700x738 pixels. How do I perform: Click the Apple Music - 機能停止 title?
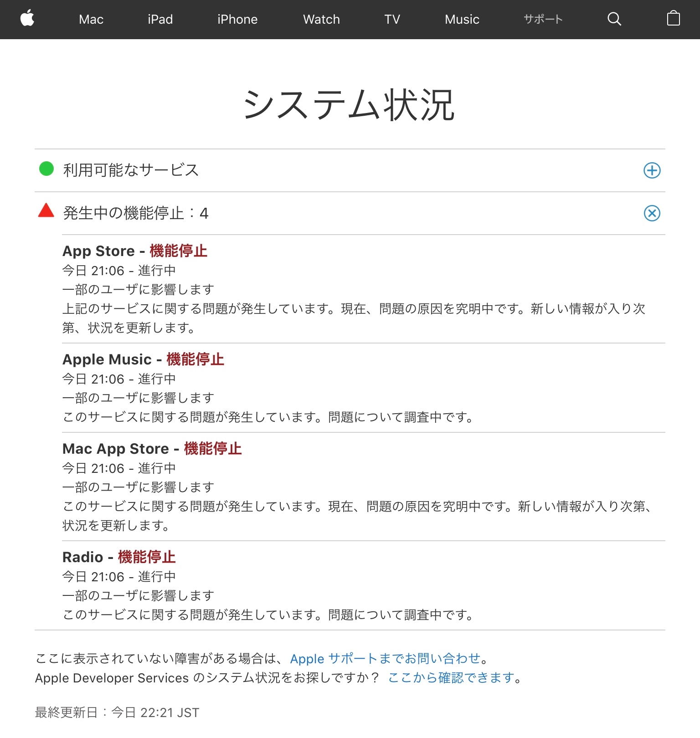coord(144,359)
